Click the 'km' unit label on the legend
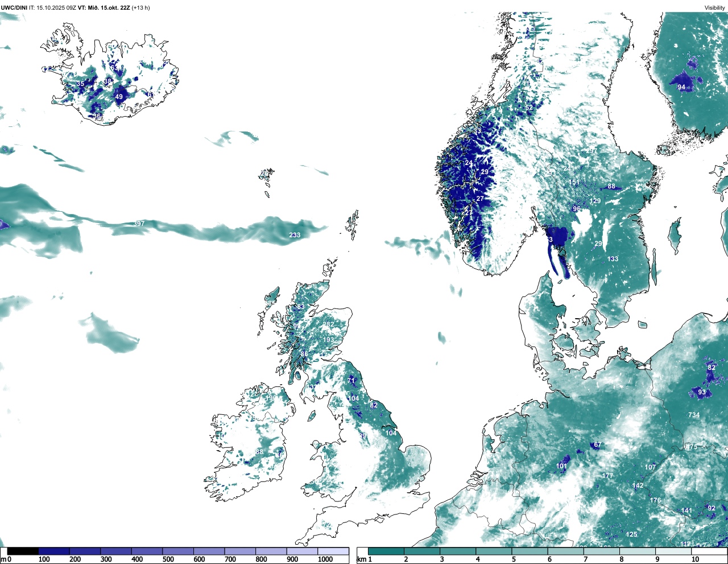This screenshot has width=728, height=564. pyautogui.click(x=361, y=559)
